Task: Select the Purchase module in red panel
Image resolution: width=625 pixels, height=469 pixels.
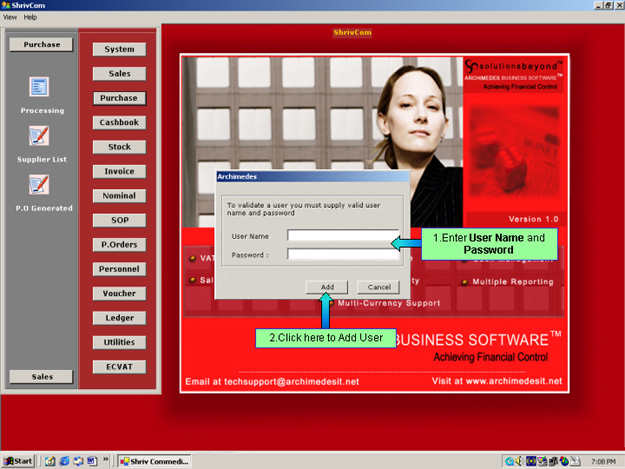Action: (x=119, y=98)
